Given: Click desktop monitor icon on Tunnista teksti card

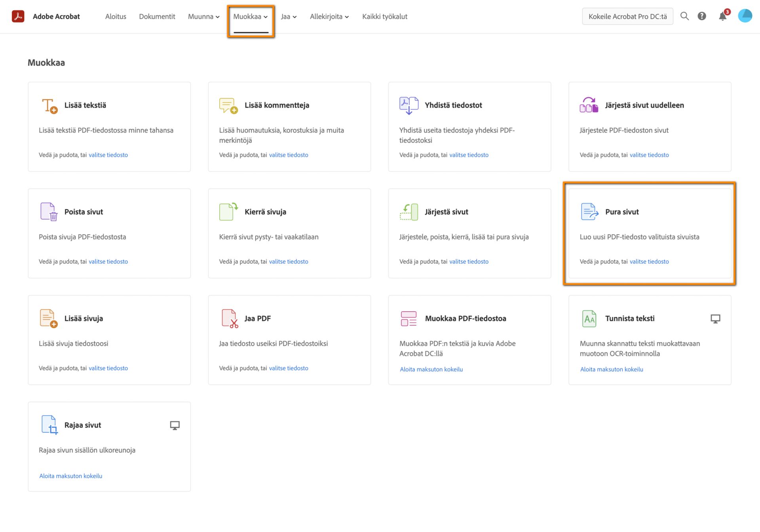Looking at the screenshot, I should tap(715, 319).
